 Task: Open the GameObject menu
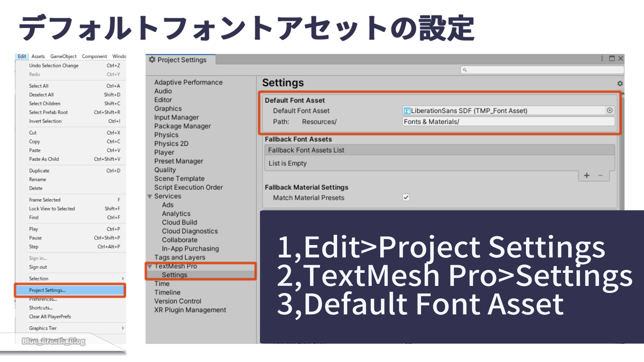point(63,56)
